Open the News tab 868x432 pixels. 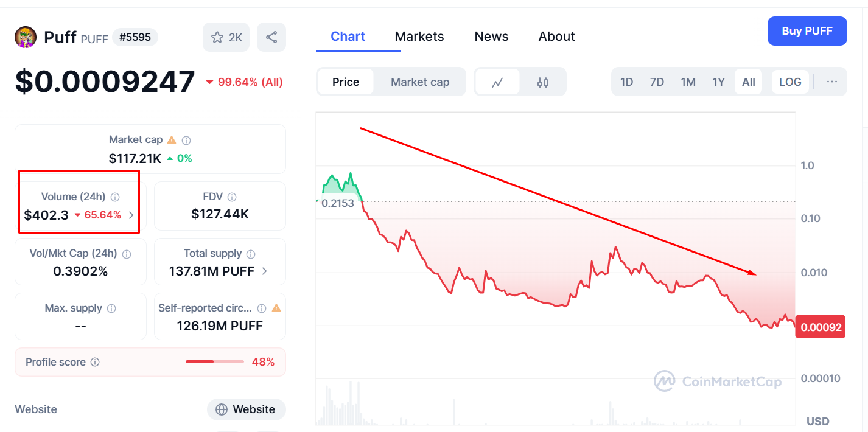point(491,37)
